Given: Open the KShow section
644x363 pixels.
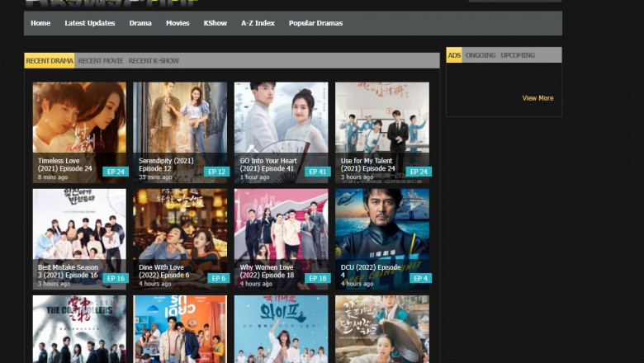Looking at the screenshot, I should point(215,23).
